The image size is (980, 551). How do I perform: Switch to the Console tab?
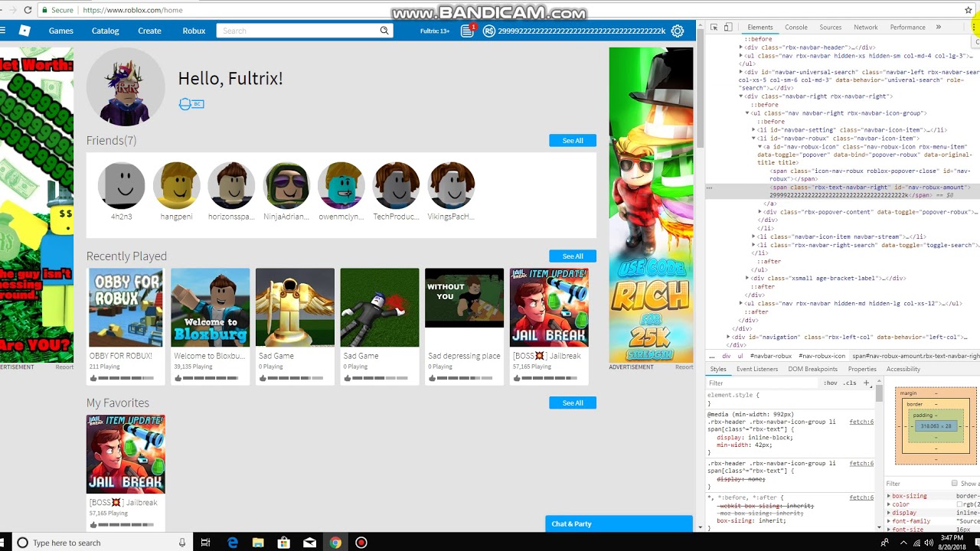(795, 27)
